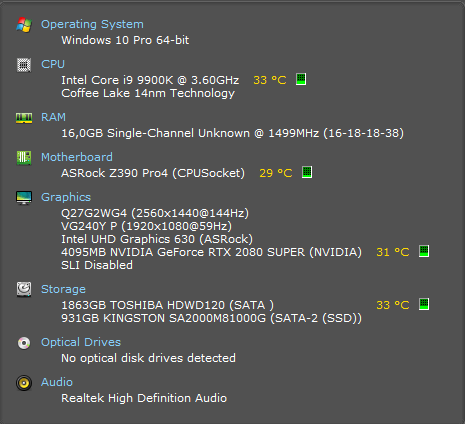Click the Toshiba drive temperature indicator icon
The image size is (465, 424).
pyautogui.click(x=424, y=304)
